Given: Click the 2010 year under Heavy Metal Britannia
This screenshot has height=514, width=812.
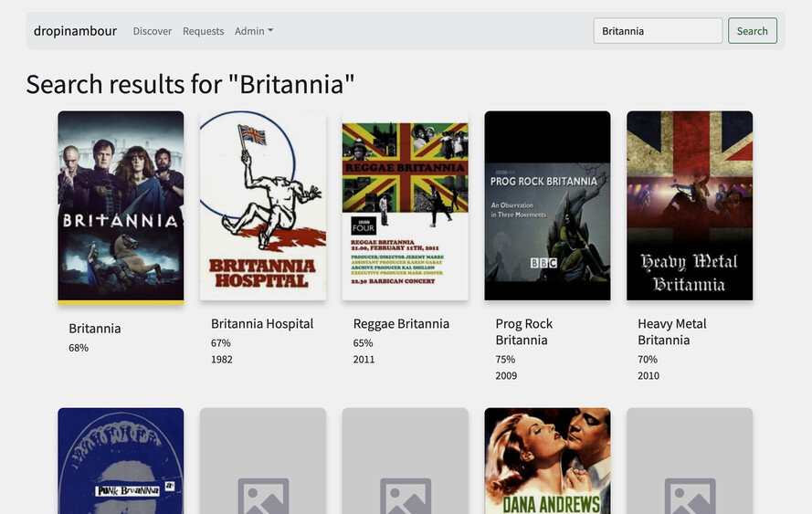Looking at the screenshot, I should tap(649, 376).
